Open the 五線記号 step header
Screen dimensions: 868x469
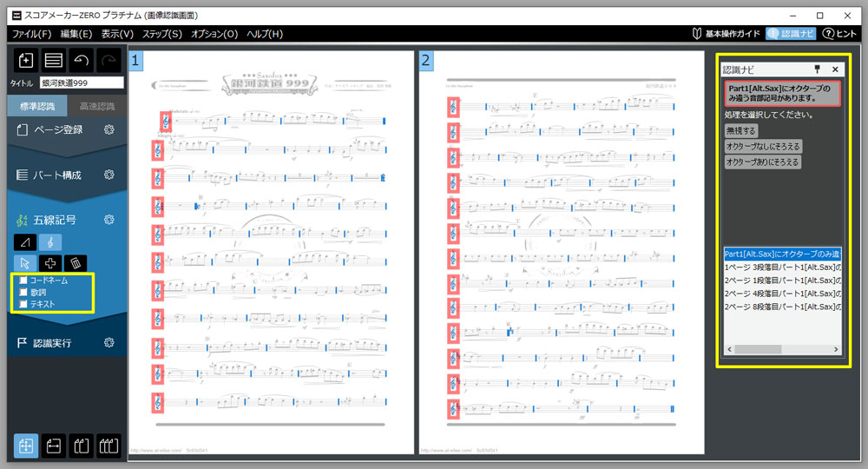54,220
